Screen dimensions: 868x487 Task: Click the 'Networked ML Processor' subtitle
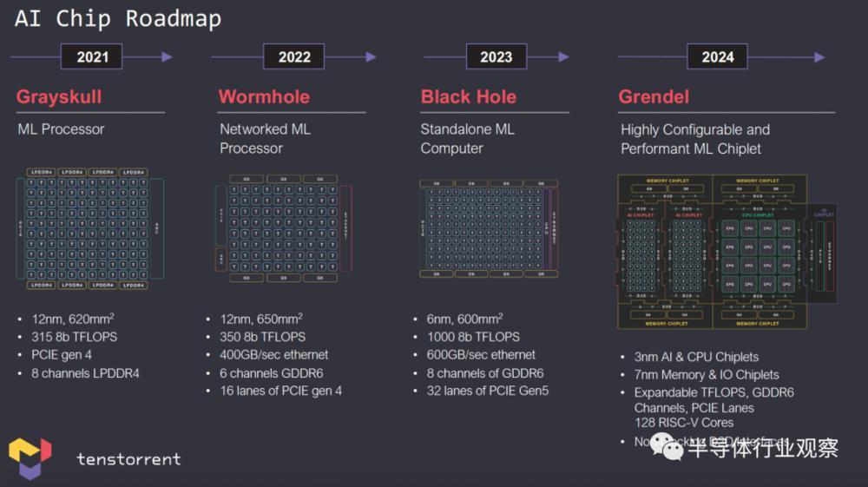(265, 139)
